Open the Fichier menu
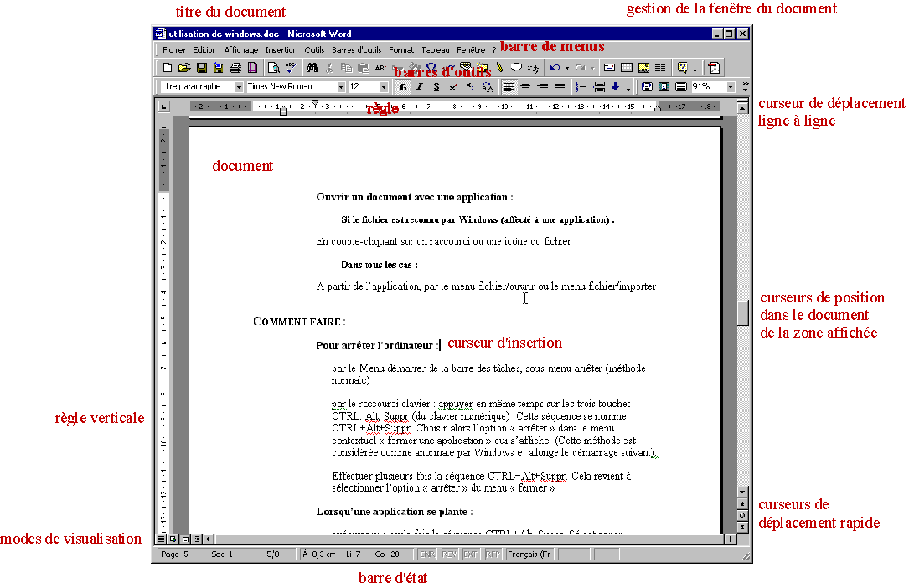 [x=174, y=50]
